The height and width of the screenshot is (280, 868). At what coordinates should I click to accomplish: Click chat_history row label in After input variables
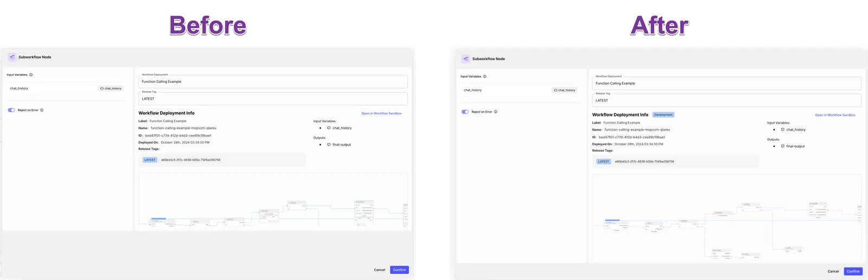[x=473, y=90]
